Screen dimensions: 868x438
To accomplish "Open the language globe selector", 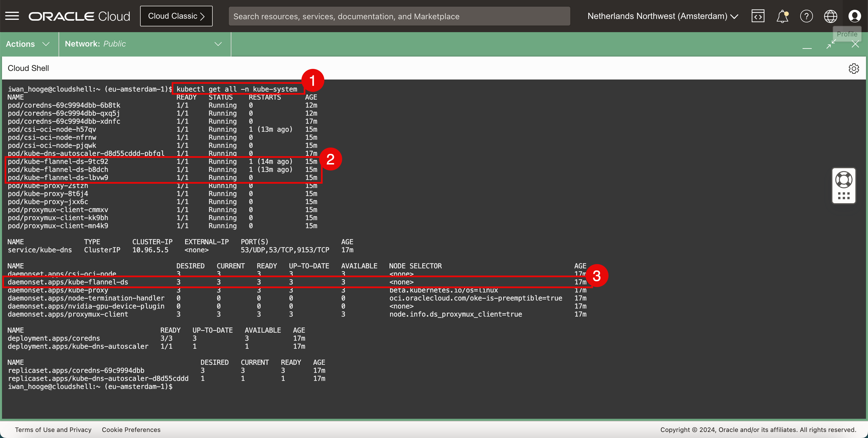I will click(x=830, y=16).
